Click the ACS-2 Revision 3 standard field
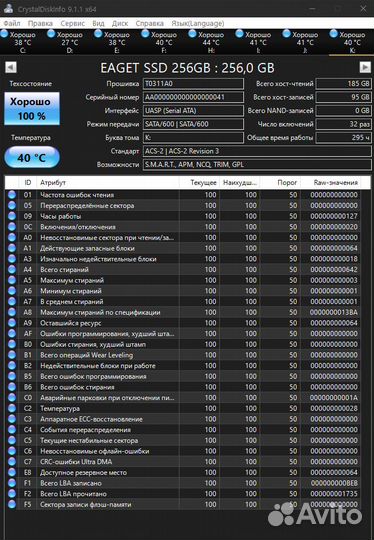 pyautogui.click(x=257, y=151)
